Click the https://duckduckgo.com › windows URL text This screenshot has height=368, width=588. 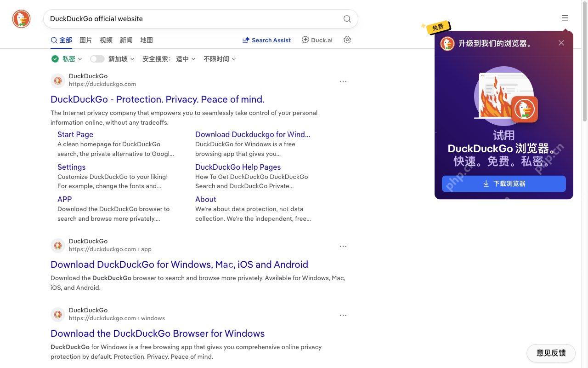point(117,318)
